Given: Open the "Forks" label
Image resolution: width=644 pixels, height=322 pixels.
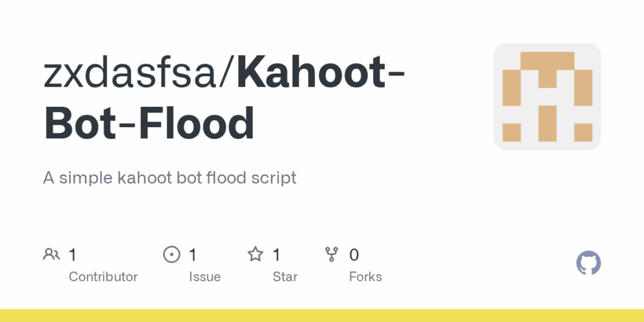Looking at the screenshot, I should 365,277.
